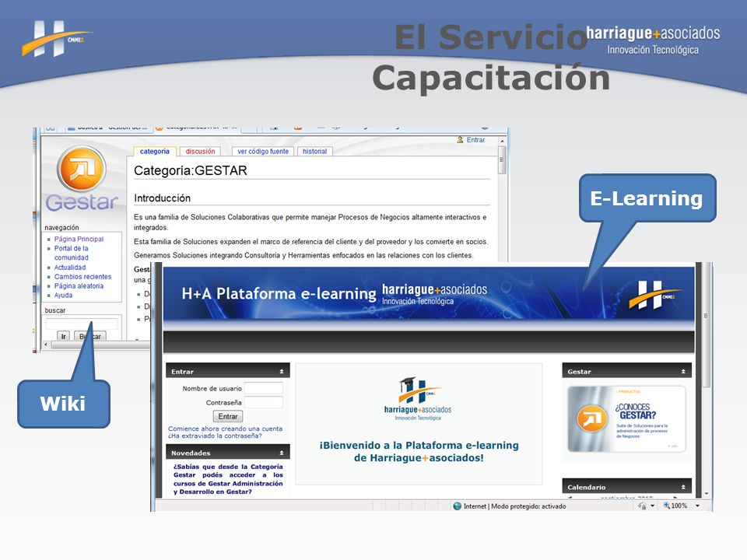Switch to the 'discusión' tab
The image size is (747, 560).
(200, 152)
